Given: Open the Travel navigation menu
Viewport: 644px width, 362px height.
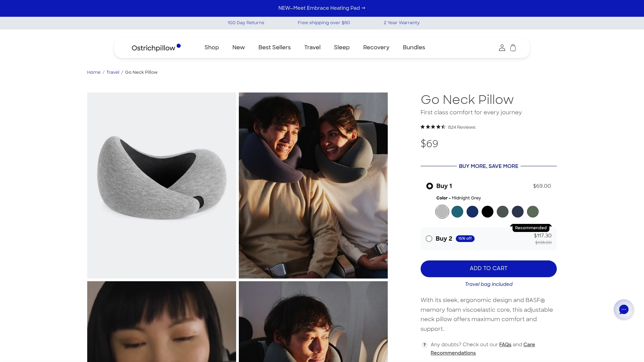Looking at the screenshot, I should [x=312, y=47].
